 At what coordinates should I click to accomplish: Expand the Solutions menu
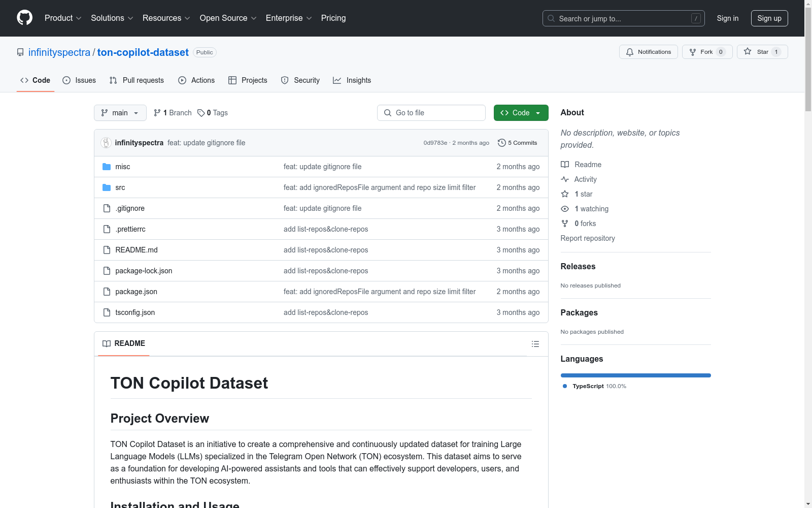click(112, 18)
